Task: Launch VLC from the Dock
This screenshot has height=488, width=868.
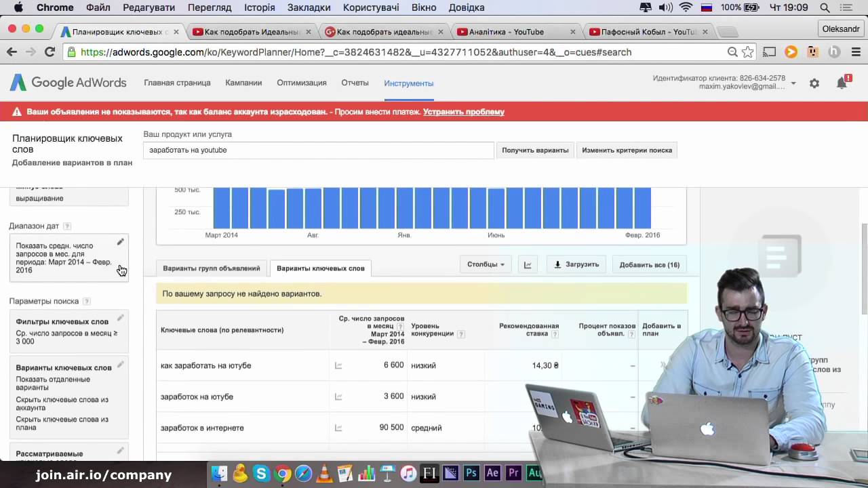Action: coord(325,474)
